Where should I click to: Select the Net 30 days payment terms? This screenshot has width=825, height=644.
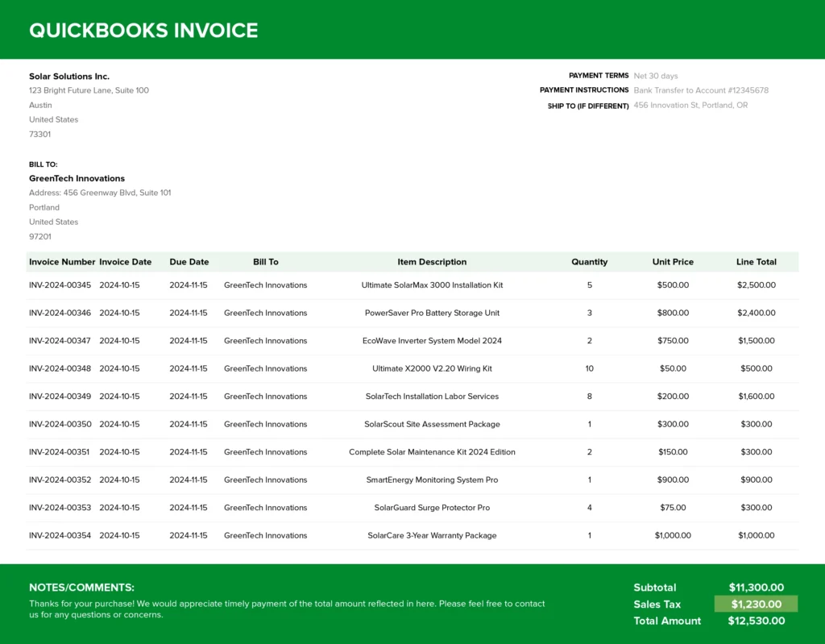coord(656,76)
